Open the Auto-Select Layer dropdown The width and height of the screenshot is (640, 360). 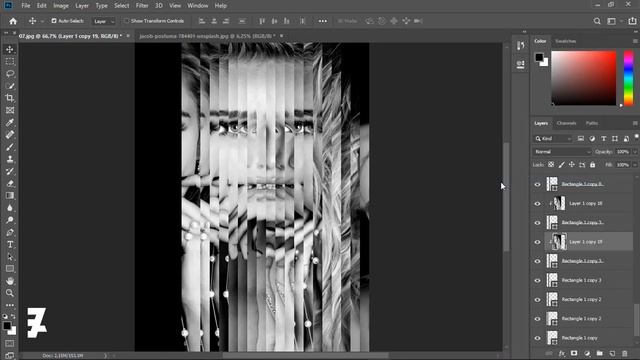coord(104,21)
